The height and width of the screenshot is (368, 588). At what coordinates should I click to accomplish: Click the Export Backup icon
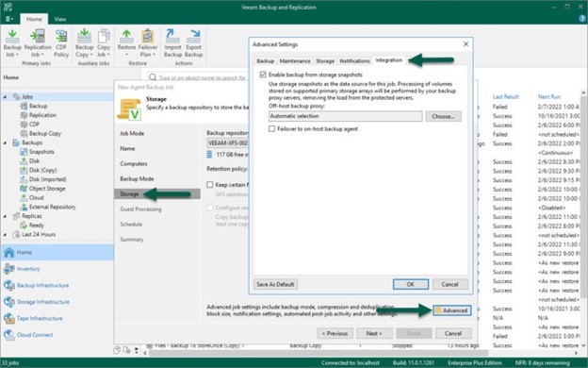pos(193,43)
